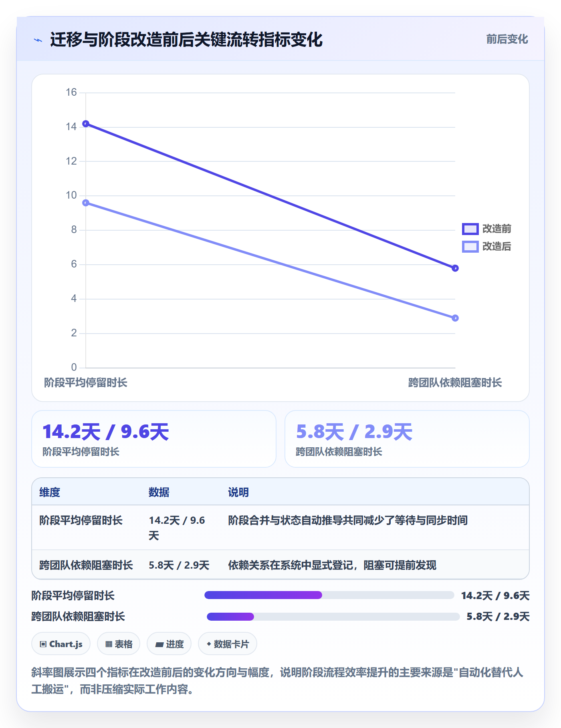
Task: Select the 改造后 data point at 2.9
Action: [455, 318]
